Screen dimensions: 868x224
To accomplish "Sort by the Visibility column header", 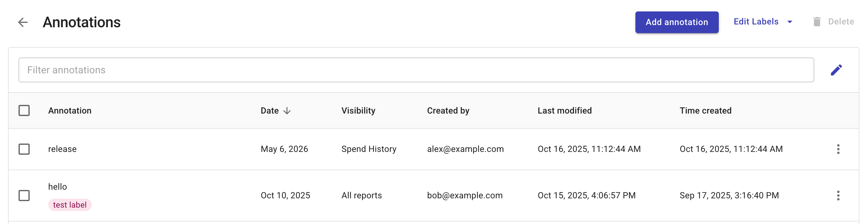I will click(x=358, y=111).
